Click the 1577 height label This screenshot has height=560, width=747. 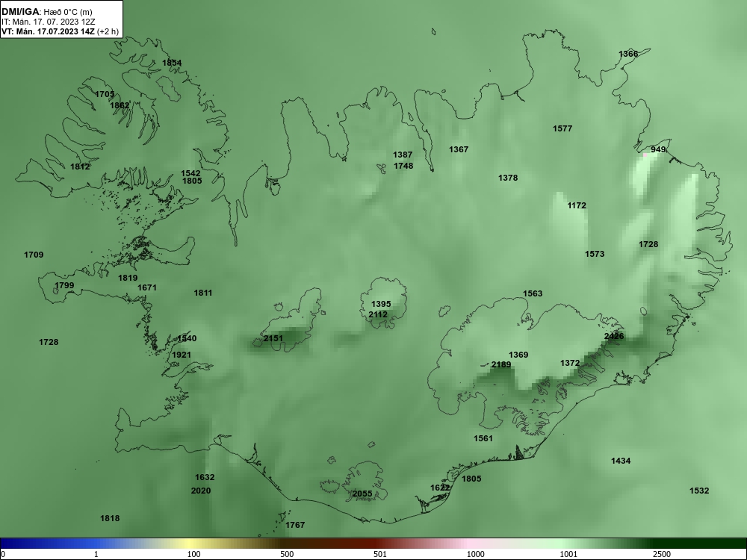(x=562, y=128)
